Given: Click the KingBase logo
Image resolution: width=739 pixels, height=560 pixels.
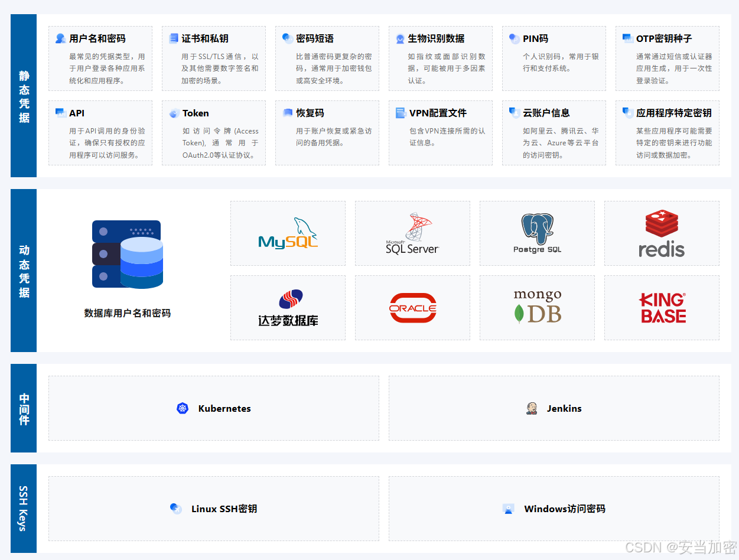Looking at the screenshot, I should pos(661,307).
